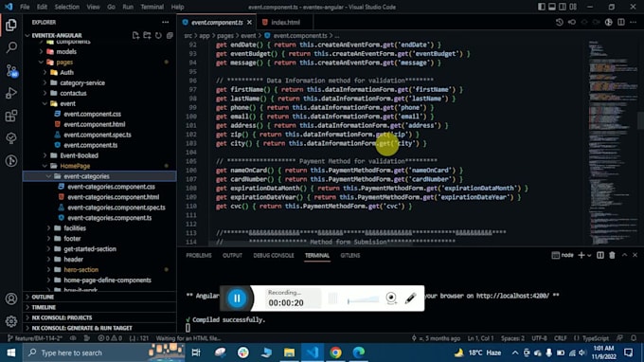Open the Explorer view in activity bar
Screen dimensions: 644x362
11,25
